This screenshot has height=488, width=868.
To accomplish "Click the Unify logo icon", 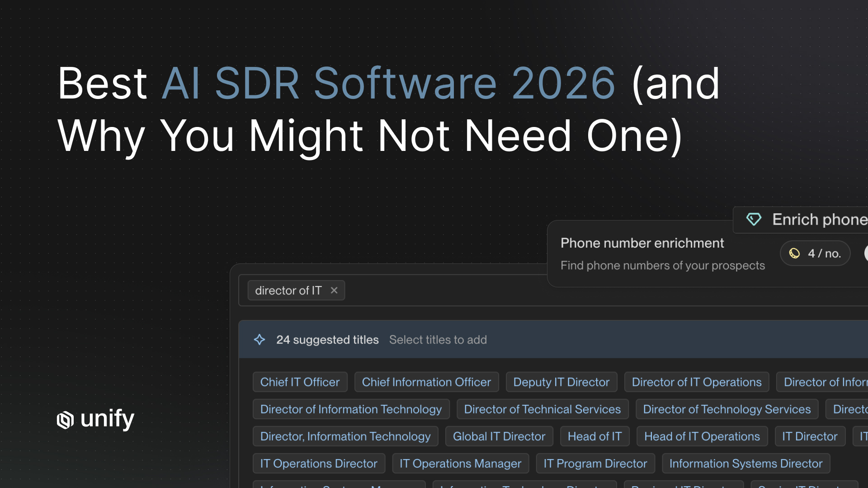I will click(x=66, y=420).
